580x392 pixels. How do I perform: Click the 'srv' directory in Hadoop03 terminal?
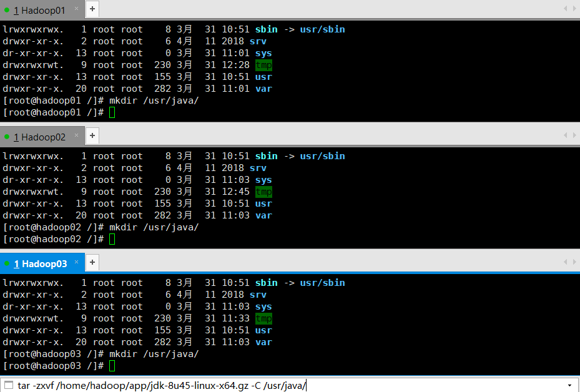point(258,295)
